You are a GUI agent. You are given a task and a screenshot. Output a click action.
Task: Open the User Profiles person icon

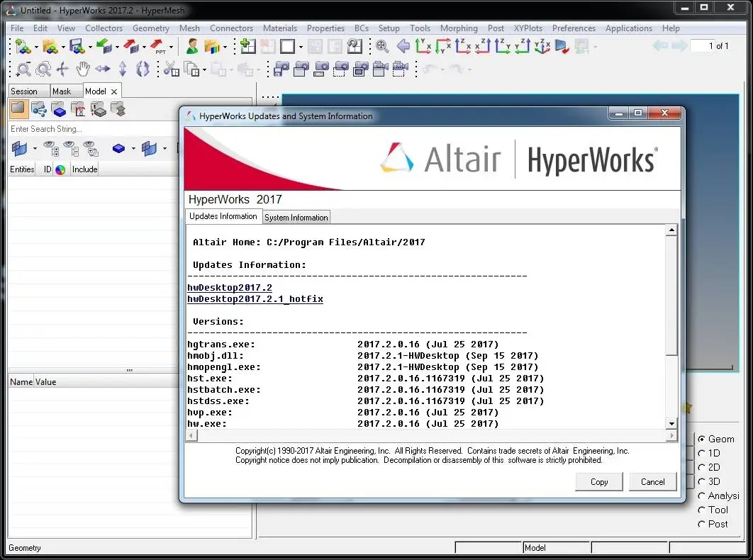pos(192,47)
